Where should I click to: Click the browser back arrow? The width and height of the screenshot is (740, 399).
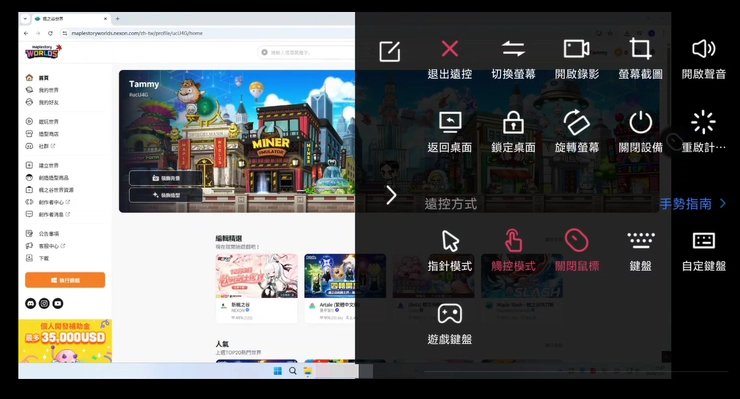[x=26, y=33]
